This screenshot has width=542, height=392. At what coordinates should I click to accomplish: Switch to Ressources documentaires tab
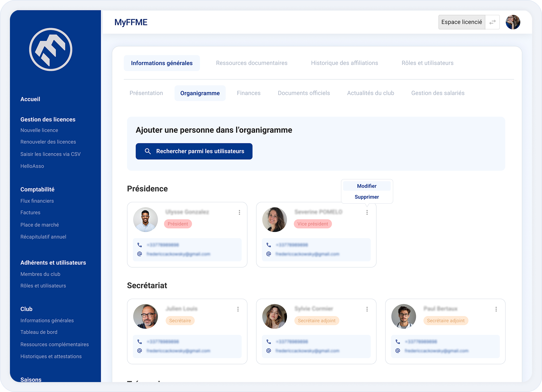[252, 63]
